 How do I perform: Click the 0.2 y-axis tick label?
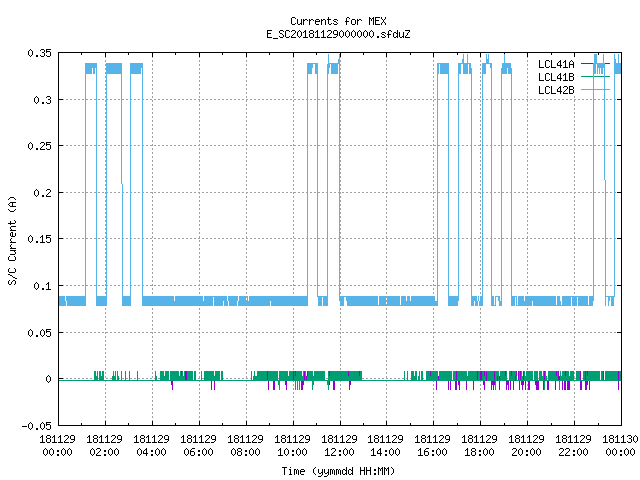point(42,193)
